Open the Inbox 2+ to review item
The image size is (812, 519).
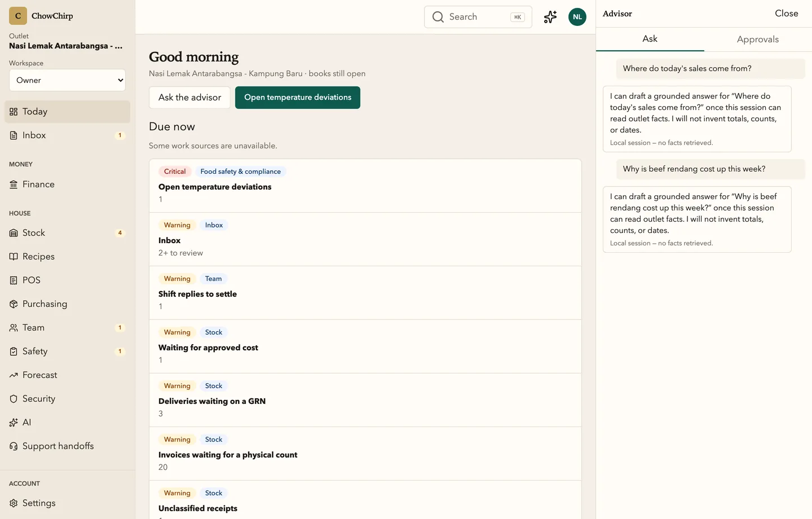tap(365, 239)
